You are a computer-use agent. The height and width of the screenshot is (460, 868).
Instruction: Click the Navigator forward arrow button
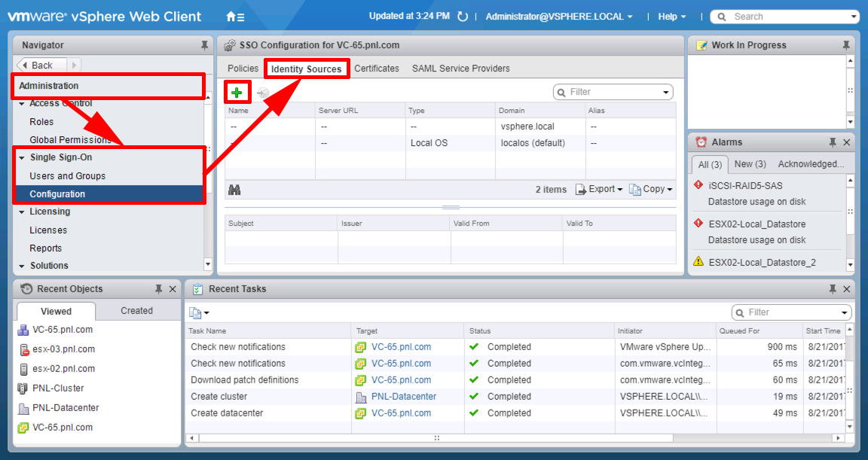[x=74, y=65]
